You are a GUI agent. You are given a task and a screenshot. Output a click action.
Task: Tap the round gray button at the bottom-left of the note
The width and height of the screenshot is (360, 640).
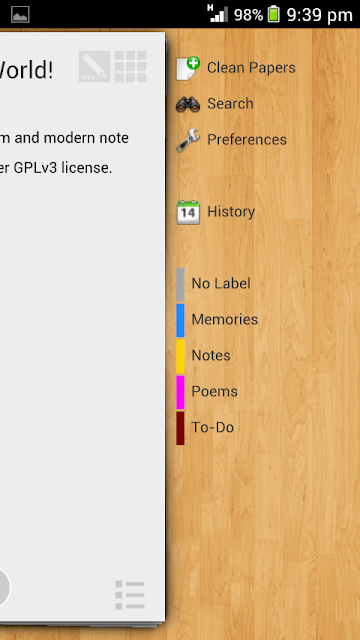click(x=4, y=587)
